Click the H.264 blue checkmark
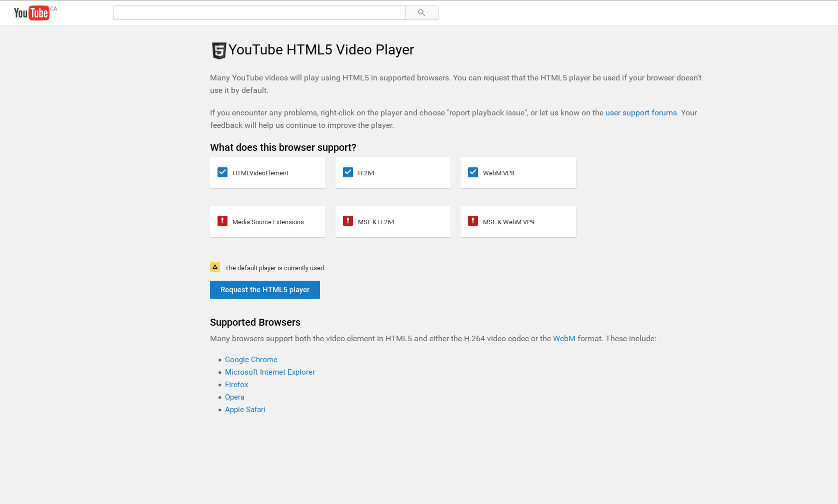The height and width of the screenshot is (504, 838). pyautogui.click(x=348, y=172)
